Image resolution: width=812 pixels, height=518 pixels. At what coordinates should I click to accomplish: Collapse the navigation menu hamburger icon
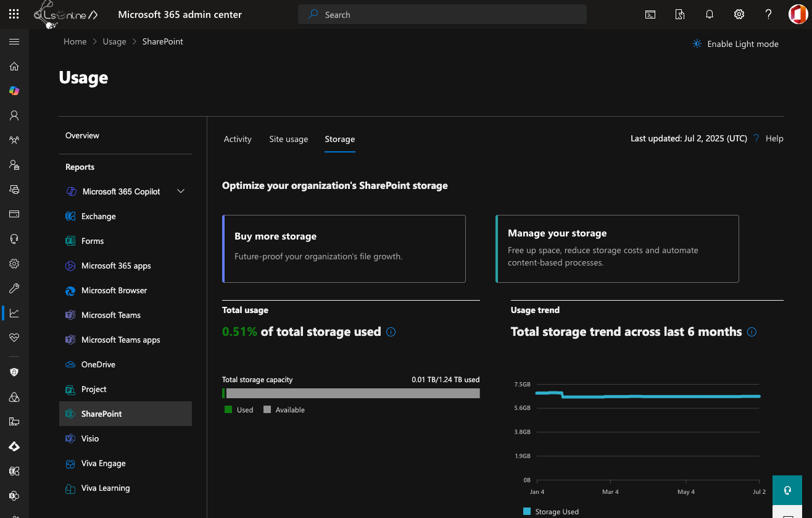coord(14,42)
